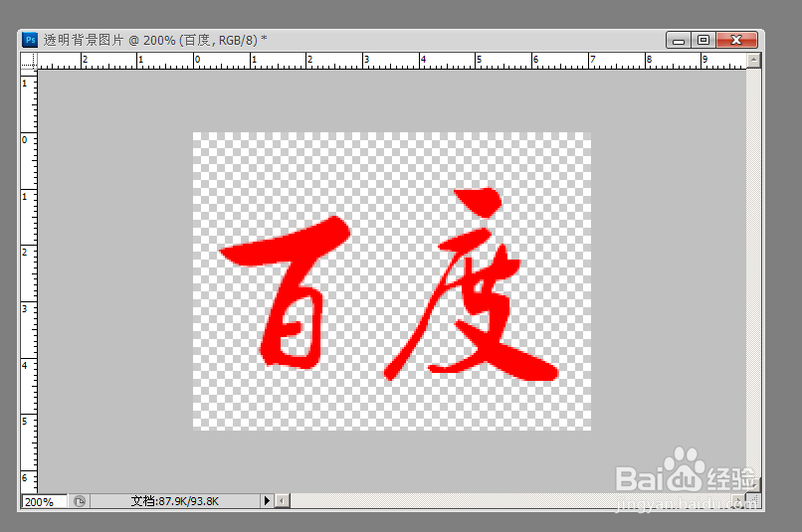Viewport: 802px width, 532px height.
Task: Click the ruler origin corner box
Action: (29, 61)
